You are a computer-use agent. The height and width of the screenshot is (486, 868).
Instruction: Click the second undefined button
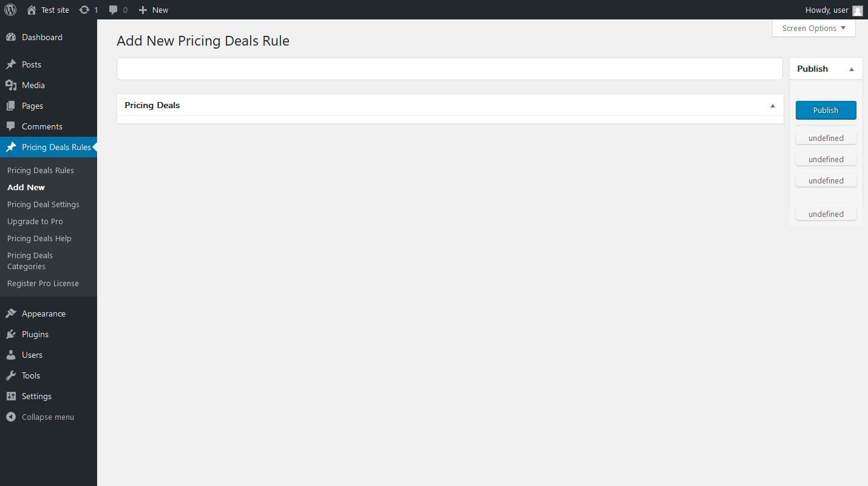point(826,160)
